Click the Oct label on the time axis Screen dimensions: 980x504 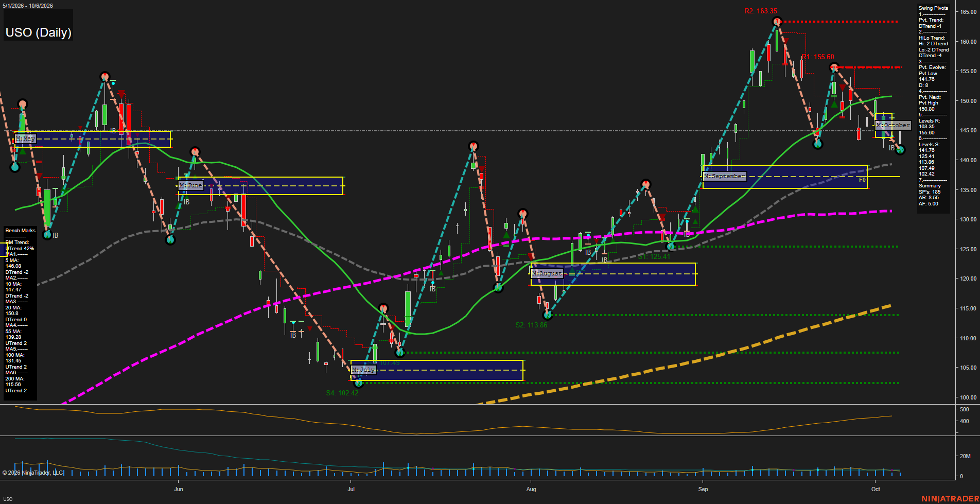876,489
